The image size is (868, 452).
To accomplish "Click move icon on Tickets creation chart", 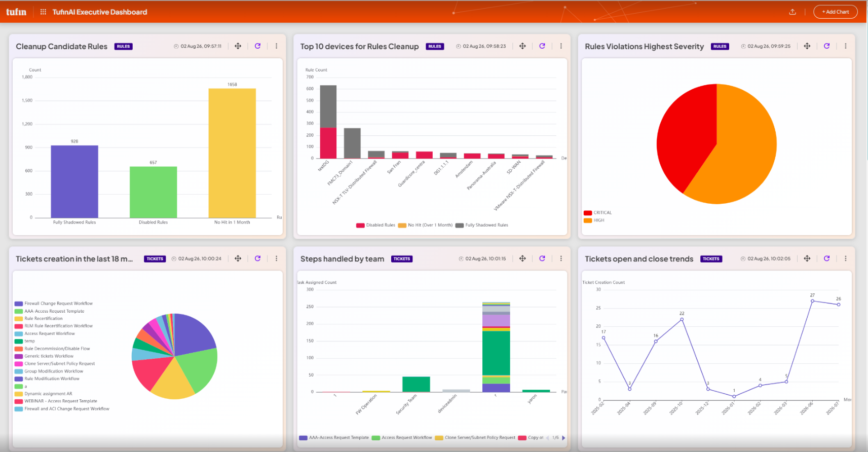I will tap(238, 258).
